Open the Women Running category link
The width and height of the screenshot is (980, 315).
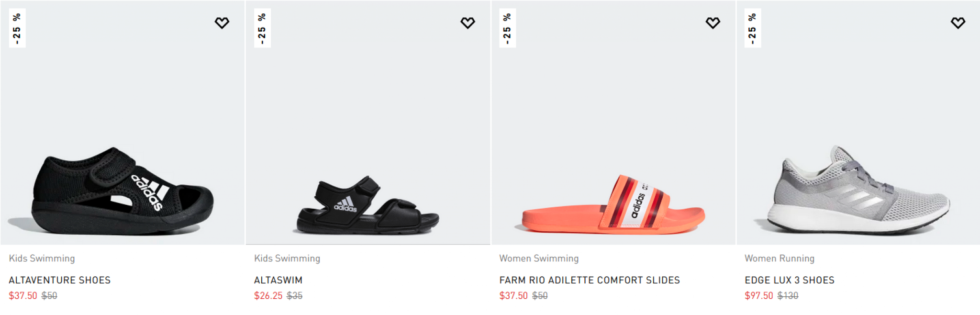(x=779, y=258)
